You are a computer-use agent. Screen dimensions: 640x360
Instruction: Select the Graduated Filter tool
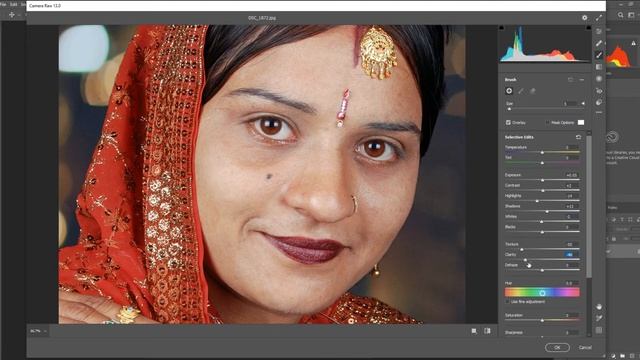[x=599, y=67]
